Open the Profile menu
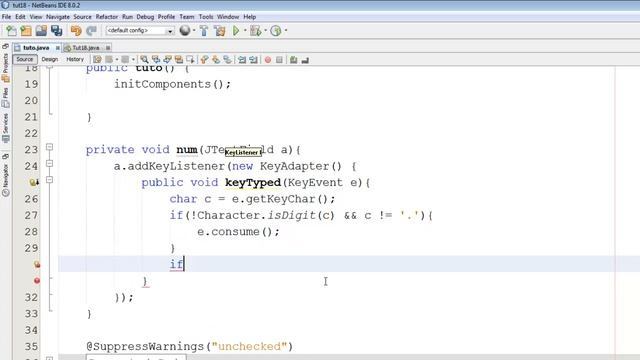Viewport: 640px width, 360px height. [167, 17]
